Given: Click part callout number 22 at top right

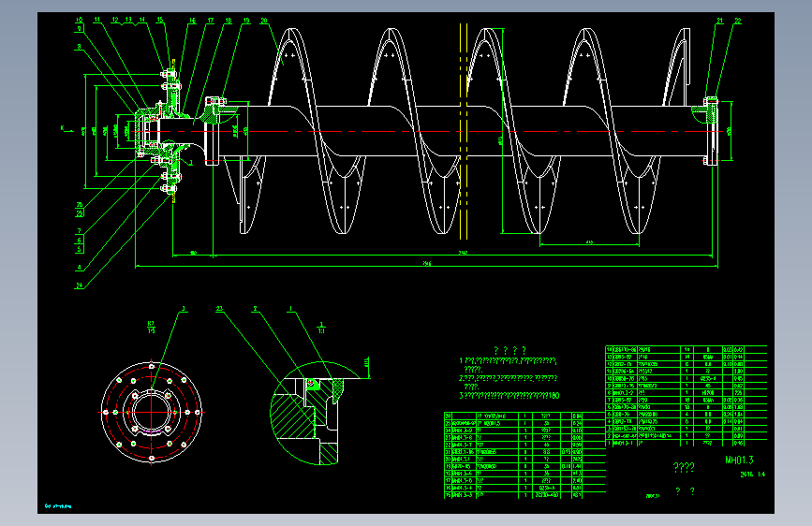Looking at the screenshot, I should pos(738,21).
